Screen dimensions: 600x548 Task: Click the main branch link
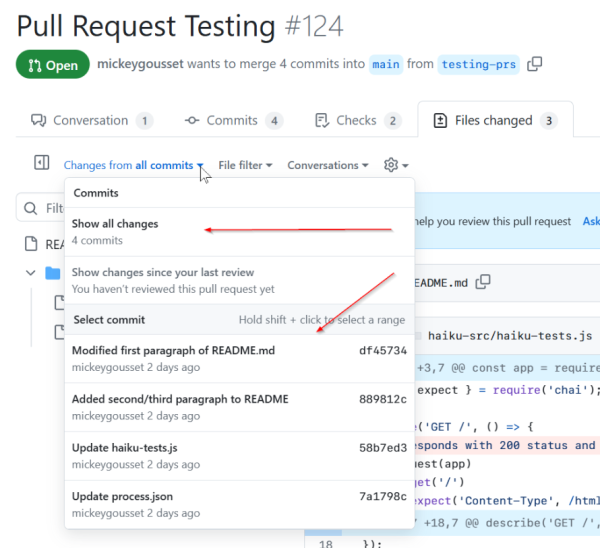pyautogui.click(x=386, y=64)
